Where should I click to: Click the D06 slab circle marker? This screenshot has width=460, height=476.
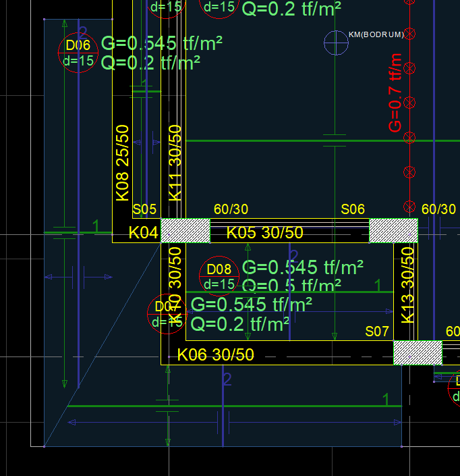point(78,53)
